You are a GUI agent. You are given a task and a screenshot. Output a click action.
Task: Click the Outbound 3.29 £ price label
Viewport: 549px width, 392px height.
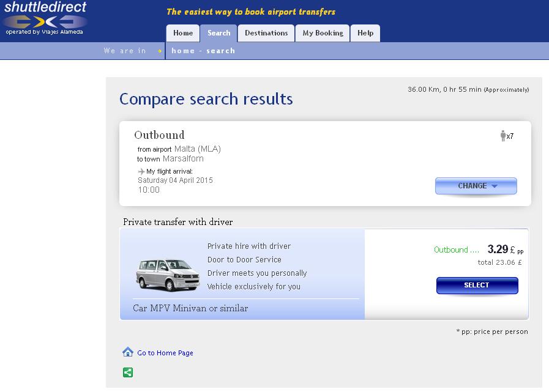[x=478, y=250]
